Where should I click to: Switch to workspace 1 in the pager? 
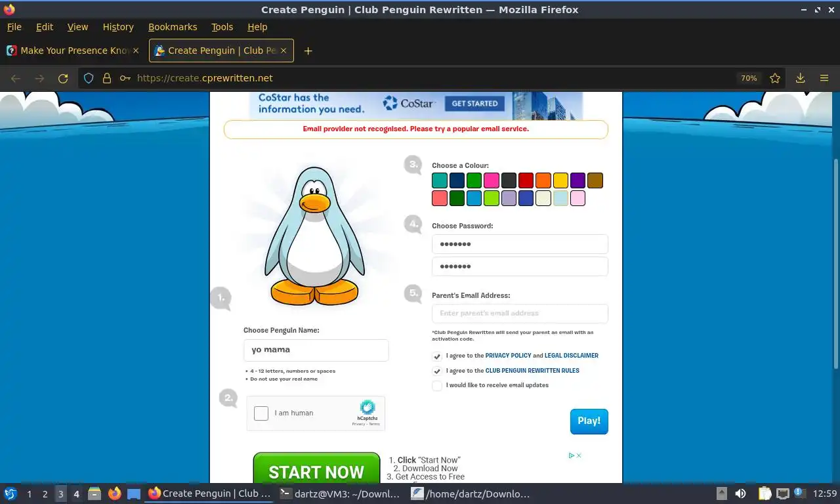(x=29, y=493)
